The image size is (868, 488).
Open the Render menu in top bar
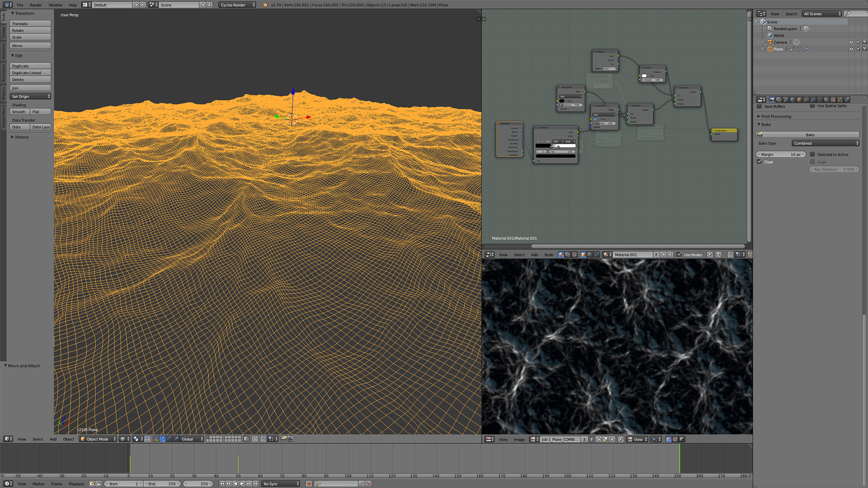(36, 5)
